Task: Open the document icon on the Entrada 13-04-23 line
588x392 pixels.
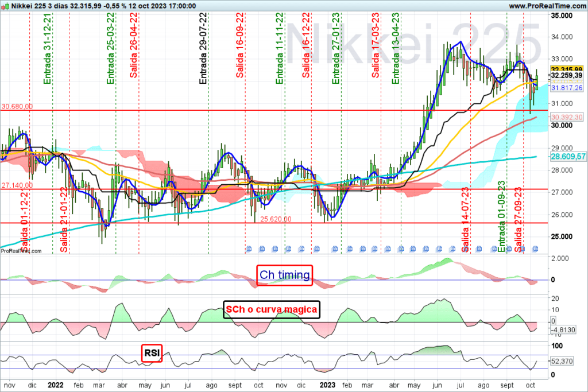Action: (401, 249)
